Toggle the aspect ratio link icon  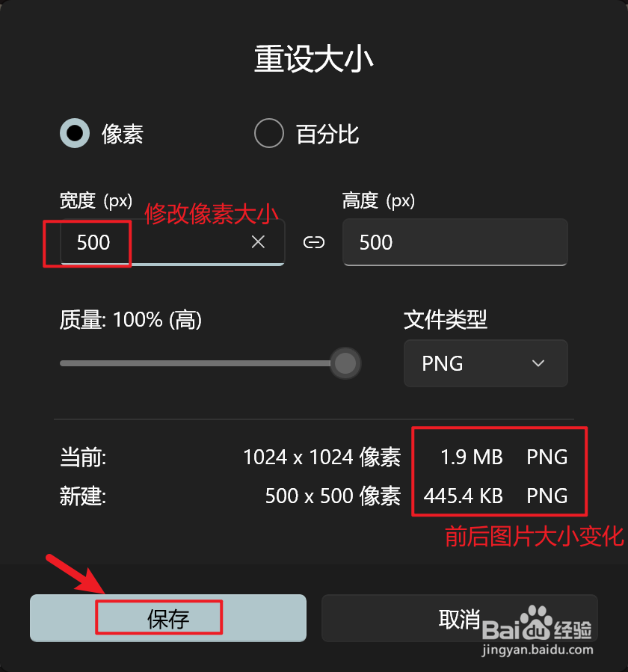(314, 243)
